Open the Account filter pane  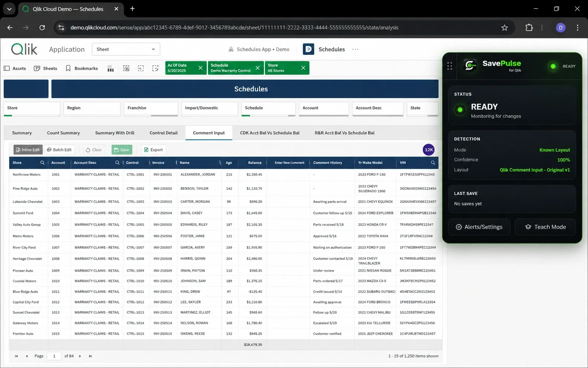(324, 109)
